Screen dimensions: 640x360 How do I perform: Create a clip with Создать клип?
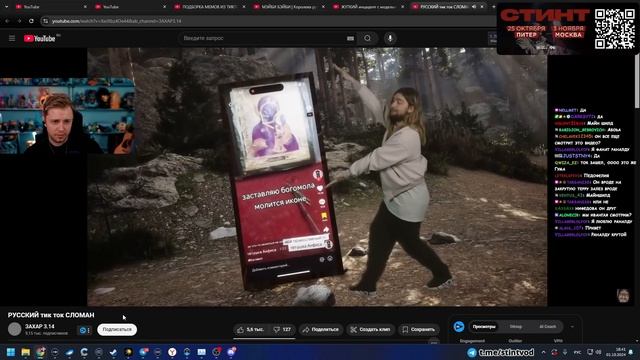(x=370, y=329)
